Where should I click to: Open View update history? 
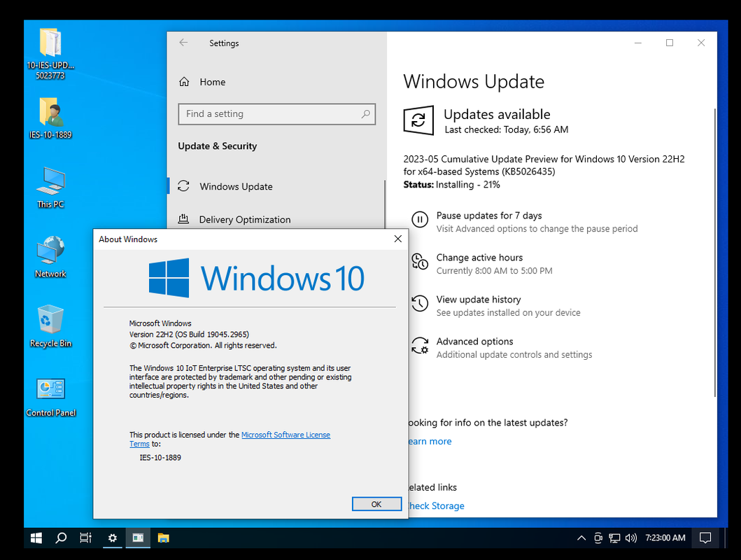479,300
